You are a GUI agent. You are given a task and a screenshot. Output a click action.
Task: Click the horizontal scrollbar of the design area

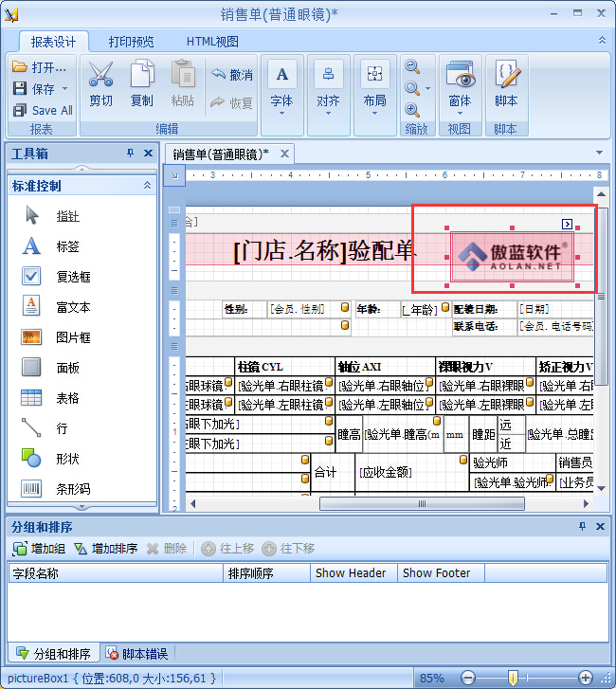pyautogui.click(x=398, y=504)
